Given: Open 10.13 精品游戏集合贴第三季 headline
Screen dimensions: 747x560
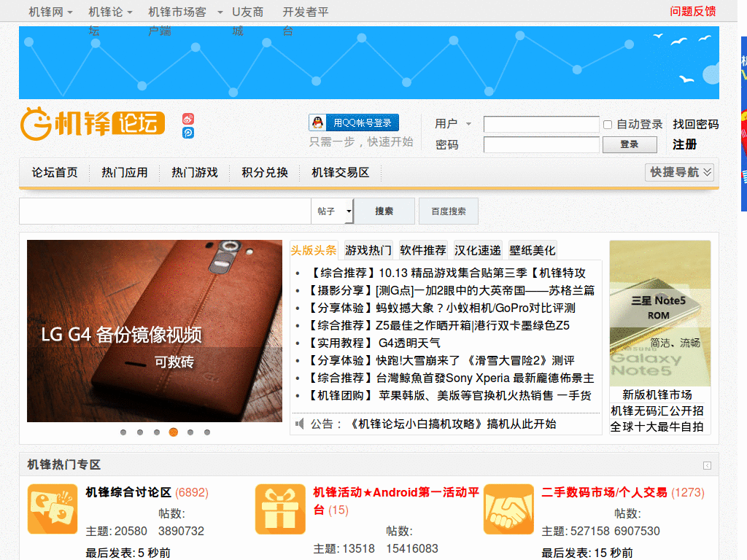Looking at the screenshot, I should point(447,273).
